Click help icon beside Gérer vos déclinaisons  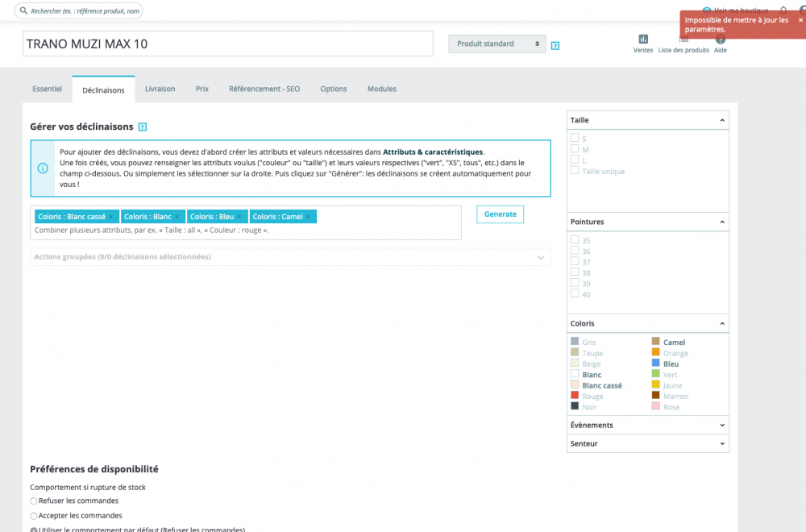click(143, 127)
